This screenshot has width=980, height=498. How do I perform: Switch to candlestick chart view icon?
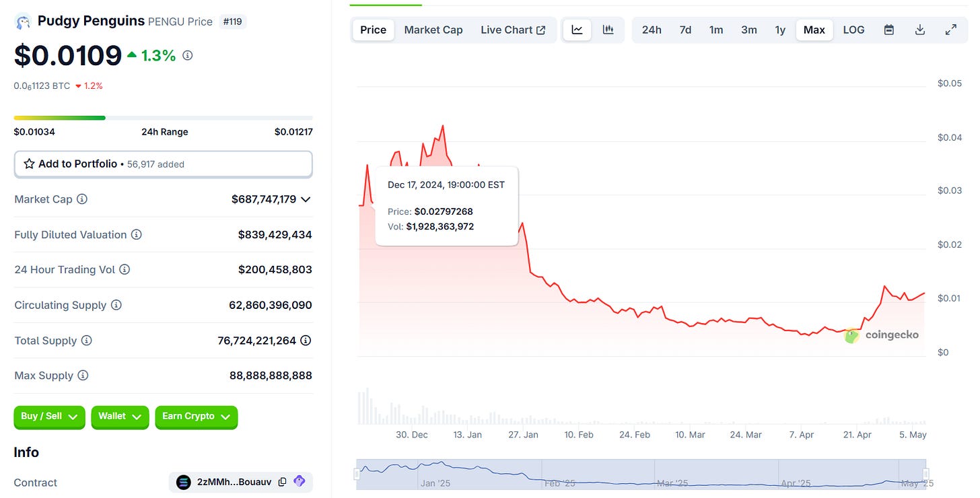(x=608, y=30)
